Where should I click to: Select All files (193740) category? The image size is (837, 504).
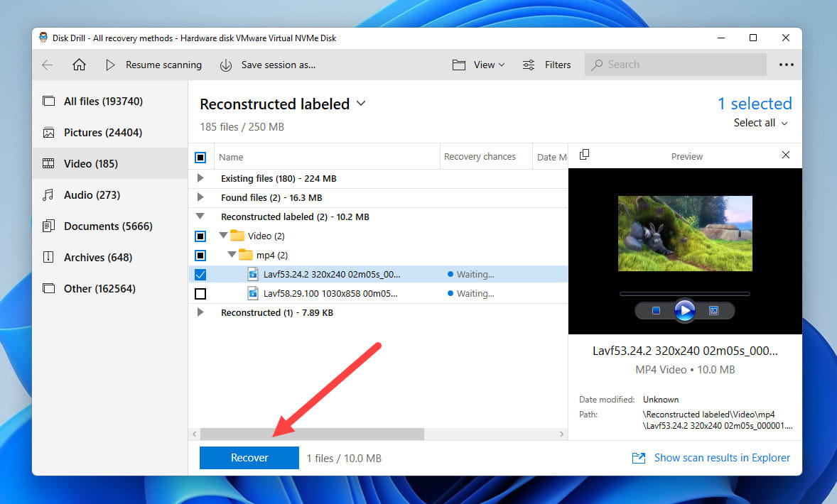[109, 102]
